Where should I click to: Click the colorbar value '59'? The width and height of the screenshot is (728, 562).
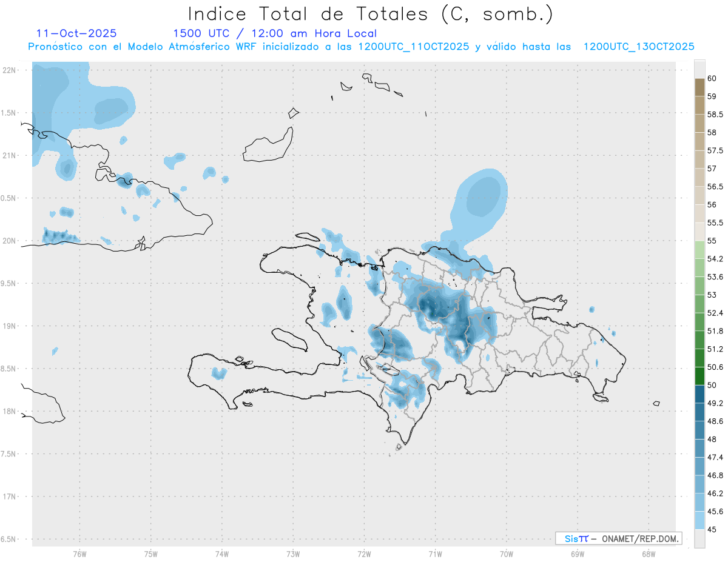pos(712,96)
